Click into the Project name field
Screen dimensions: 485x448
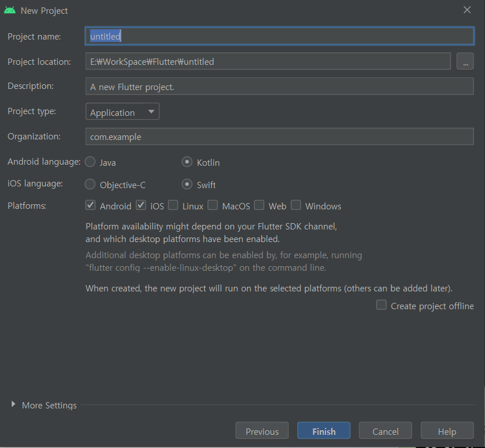click(x=280, y=36)
